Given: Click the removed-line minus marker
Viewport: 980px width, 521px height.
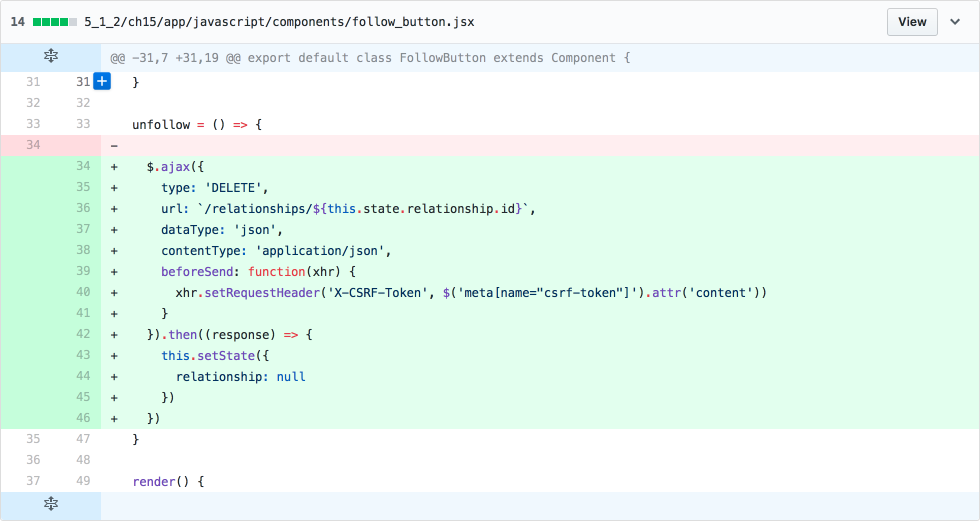Looking at the screenshot, I should pyautogui.click(x=114, y=145).
